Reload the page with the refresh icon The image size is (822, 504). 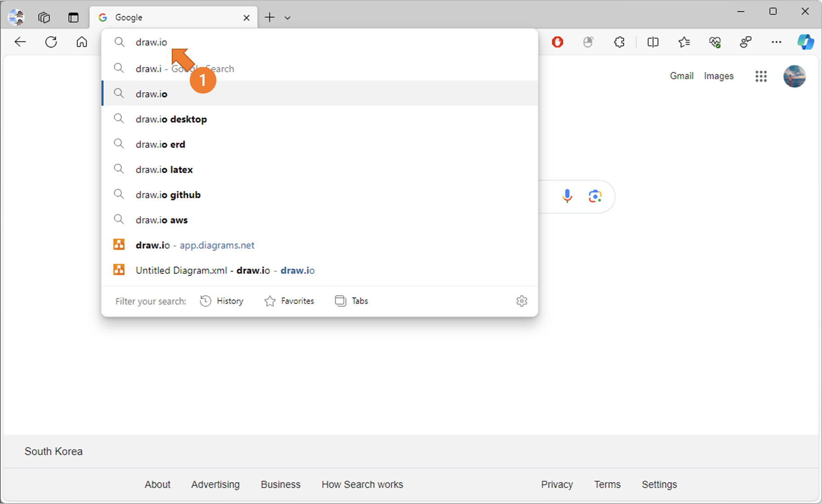pos(51,42)
